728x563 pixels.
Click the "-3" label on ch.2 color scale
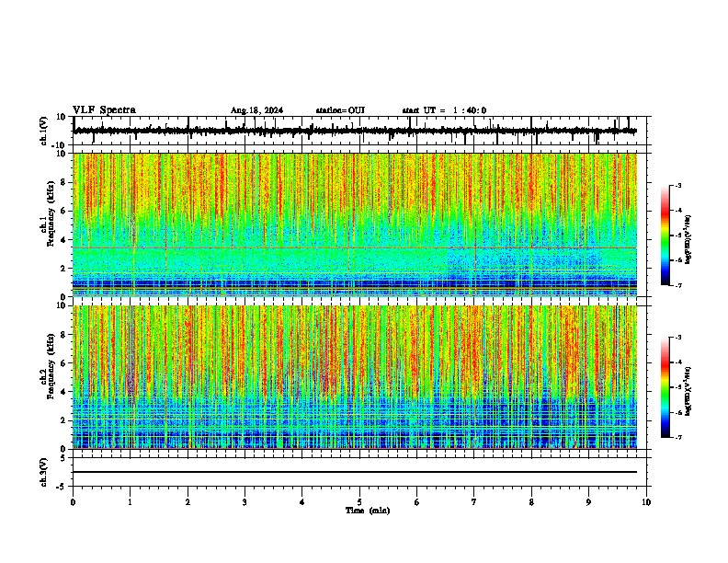(x=677, y=338)
